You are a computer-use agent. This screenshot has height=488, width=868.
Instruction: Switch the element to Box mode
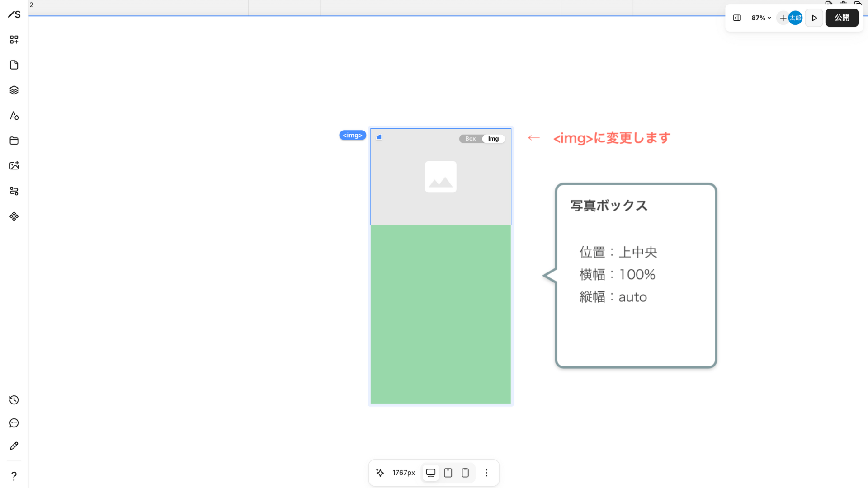(x=470, y=138)
